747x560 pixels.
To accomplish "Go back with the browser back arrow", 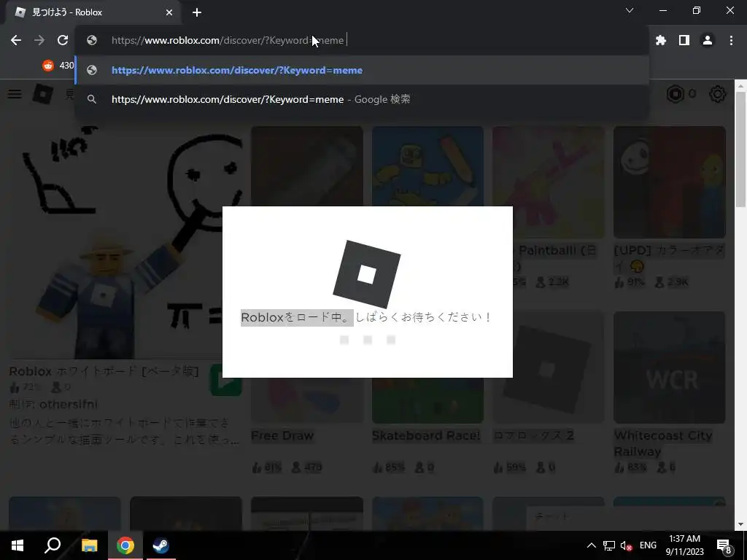I will [16, 41].
